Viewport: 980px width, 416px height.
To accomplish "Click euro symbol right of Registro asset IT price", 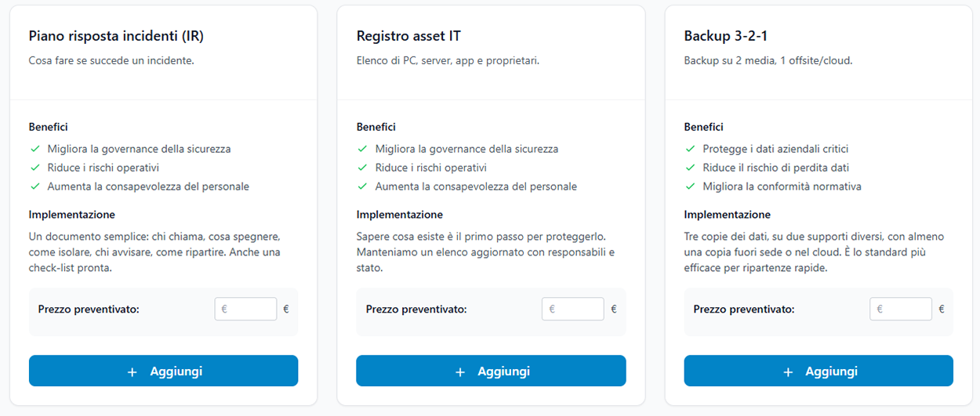I will pyautogui.click(x=614, y=309).
